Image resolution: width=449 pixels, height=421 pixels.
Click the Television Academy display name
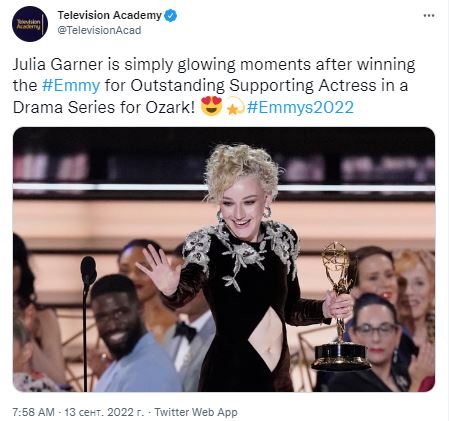[110, 15]
